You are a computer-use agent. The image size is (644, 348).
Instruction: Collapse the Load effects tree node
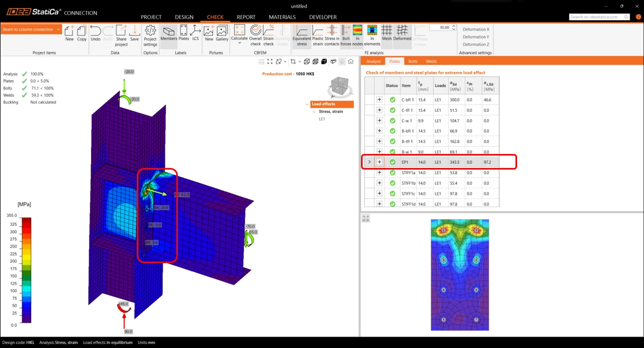307,104
